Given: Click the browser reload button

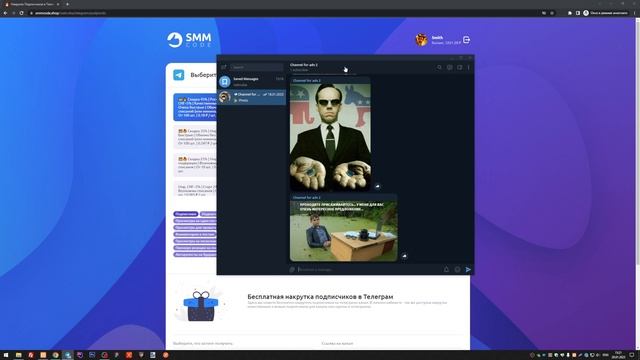Looking at the screenshot, I should click(22, 13).
